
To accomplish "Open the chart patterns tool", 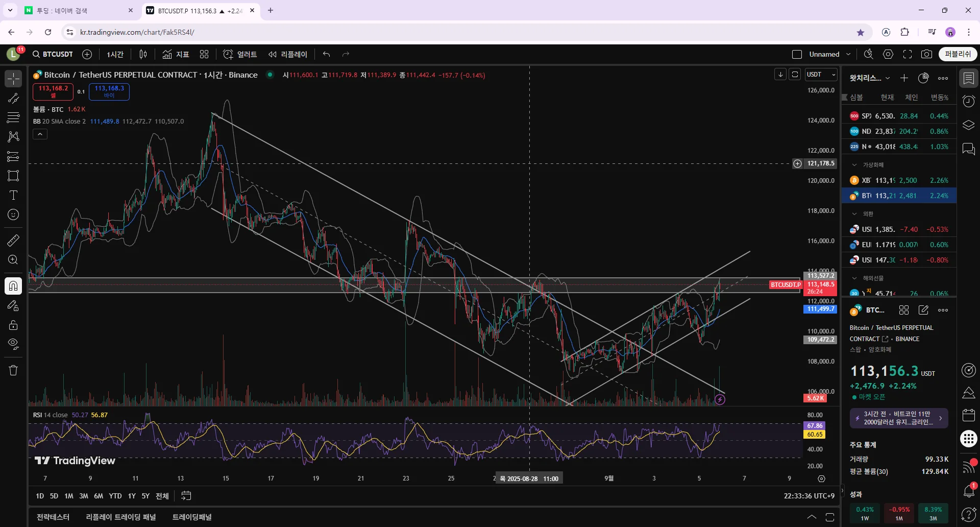I will coord(13,136).
